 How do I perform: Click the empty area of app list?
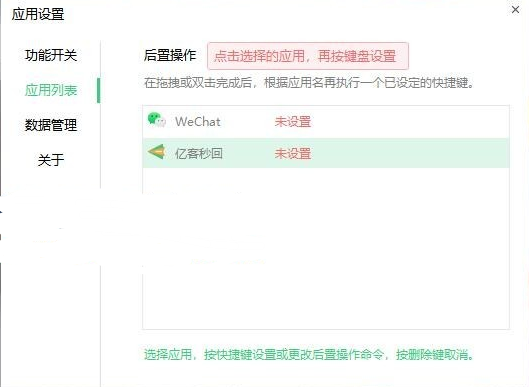pyautogui.click(x=326, y=248)
